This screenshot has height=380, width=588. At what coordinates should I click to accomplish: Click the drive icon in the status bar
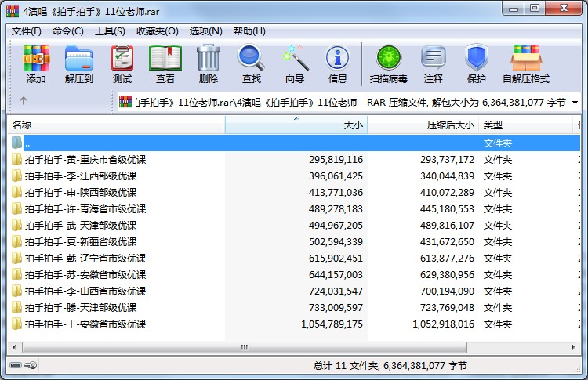[16, 365]
